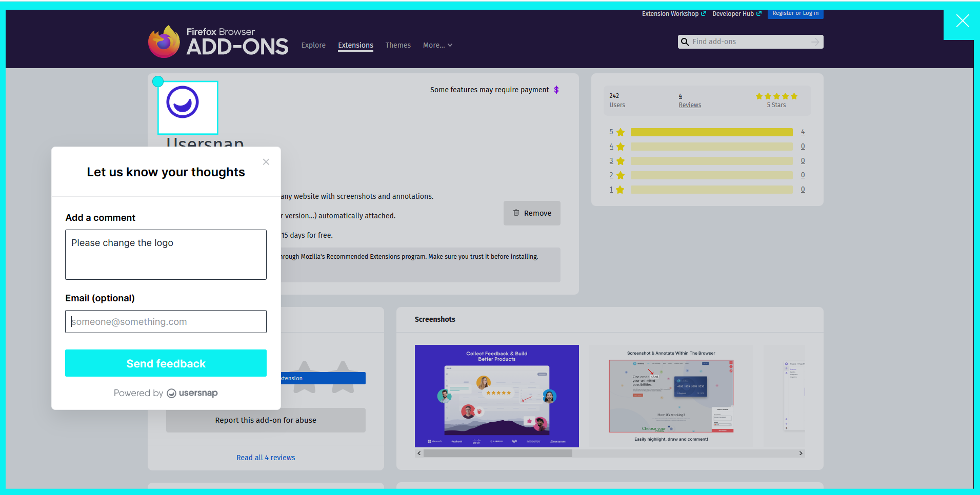Viewport: 980px width, 495px height.
Task: Click the usersnap Powered by logo
Action: click(x=192, y=393)
